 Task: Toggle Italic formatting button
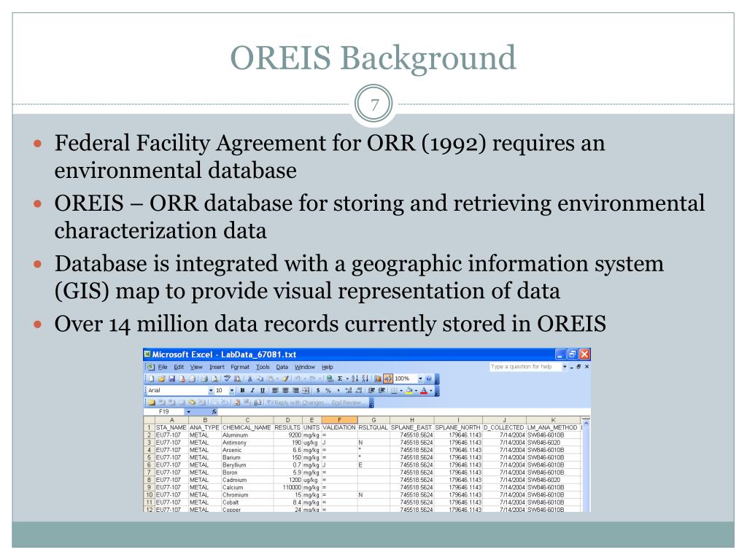252,390
